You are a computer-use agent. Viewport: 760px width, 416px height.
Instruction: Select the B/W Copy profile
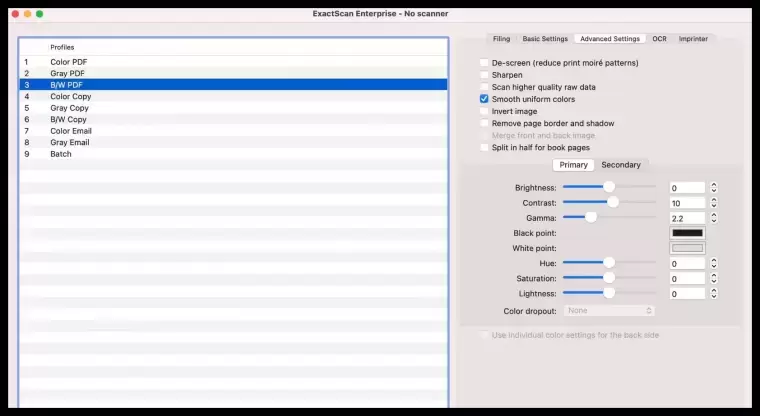point(233,119)
